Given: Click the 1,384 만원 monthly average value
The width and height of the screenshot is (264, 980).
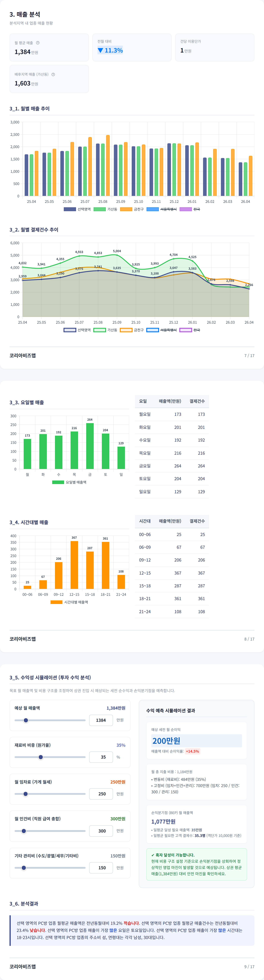Looking at the screenshot, I should click(26, 52).
